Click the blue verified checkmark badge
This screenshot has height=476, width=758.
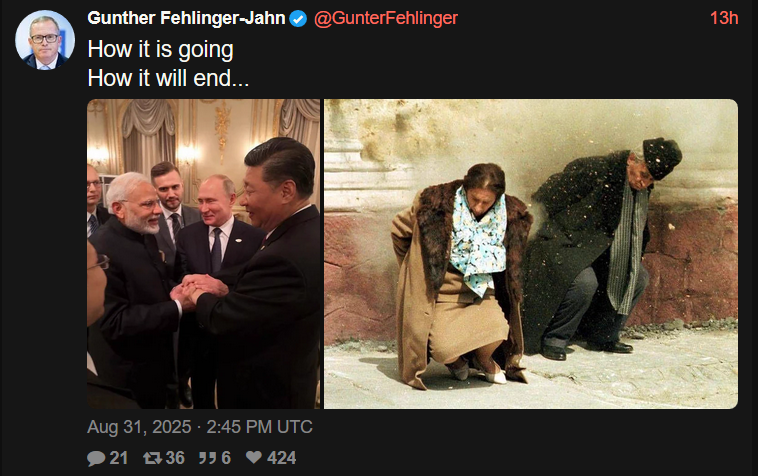[298, 19]
